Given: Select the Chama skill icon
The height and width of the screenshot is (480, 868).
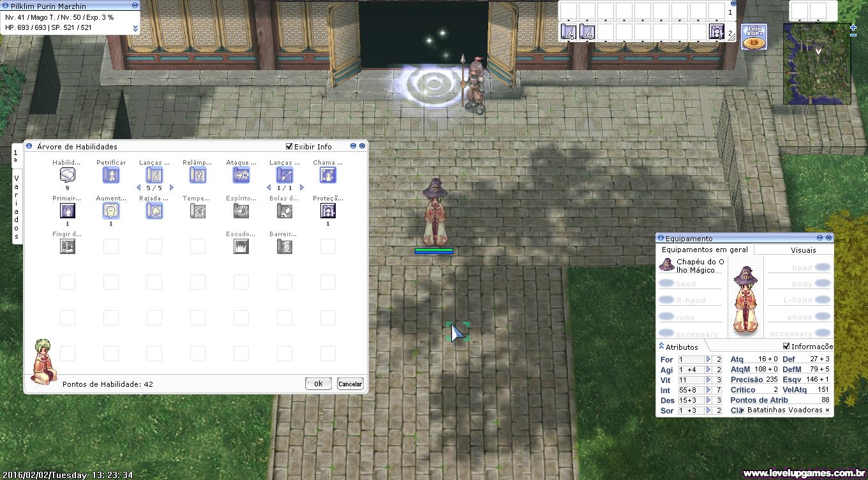Looking at the screenshot, I should (x=328, y=176).
